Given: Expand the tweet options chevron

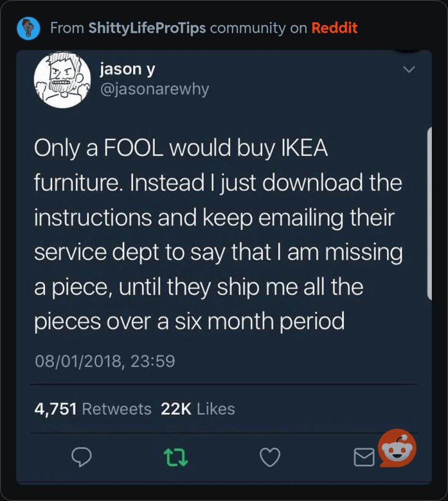Looking at the screenshot, I should pos(408,70).
